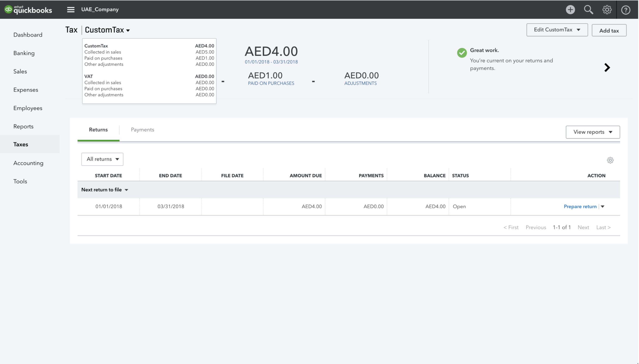Click the View reports dropdown button
Screen dimensions: 639x364
click(592, 131)
